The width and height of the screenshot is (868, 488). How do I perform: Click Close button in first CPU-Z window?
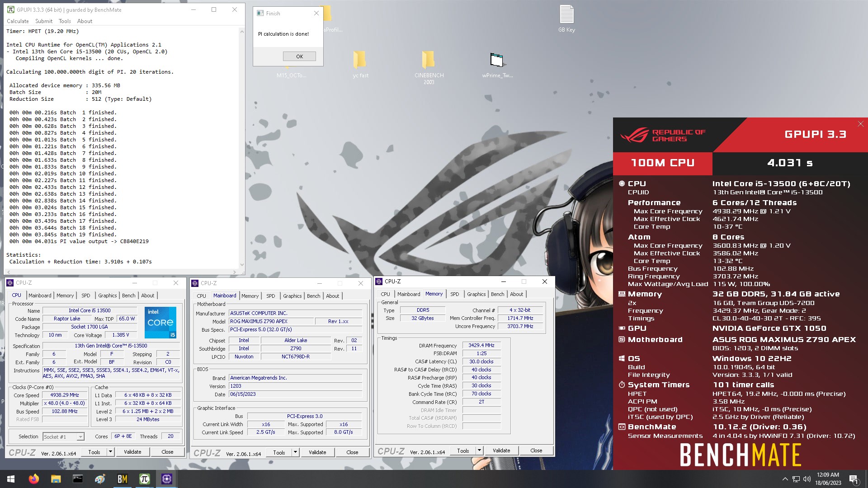click(x=167, y=452)
